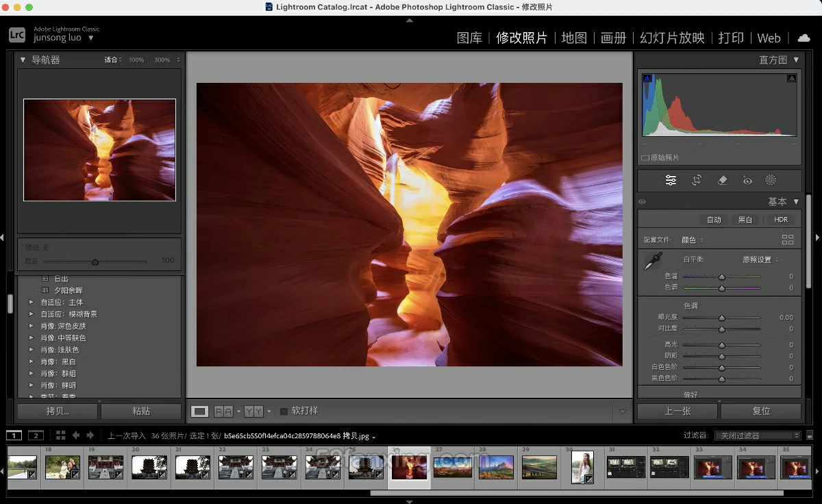
Task: Open the junsong luo identity menu
Action: pyautogui.click(x=63, y=38)
